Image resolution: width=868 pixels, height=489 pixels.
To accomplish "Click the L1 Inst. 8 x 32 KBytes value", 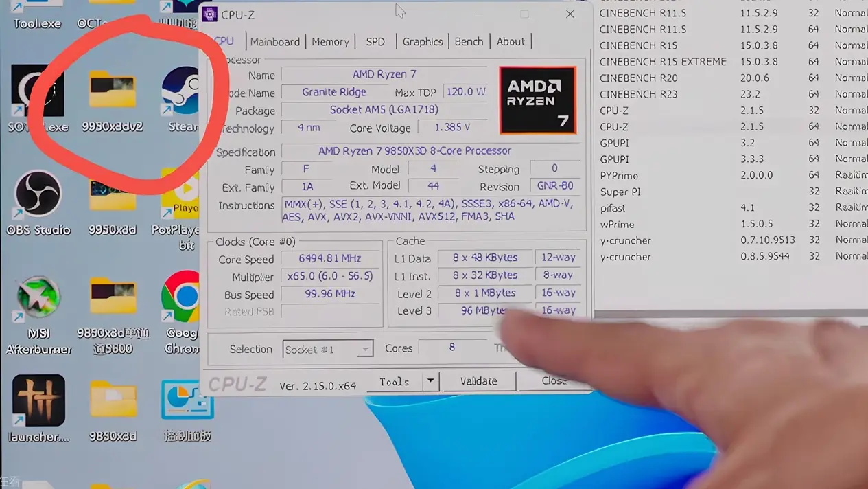I will (485, 275).
